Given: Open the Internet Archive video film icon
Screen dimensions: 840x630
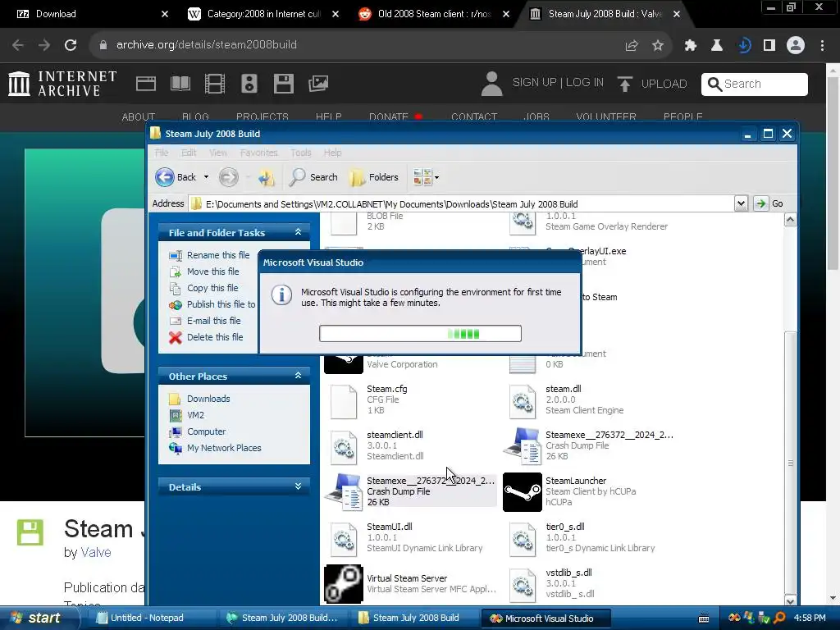Looking at the screenshot, I should click(215, 84).
